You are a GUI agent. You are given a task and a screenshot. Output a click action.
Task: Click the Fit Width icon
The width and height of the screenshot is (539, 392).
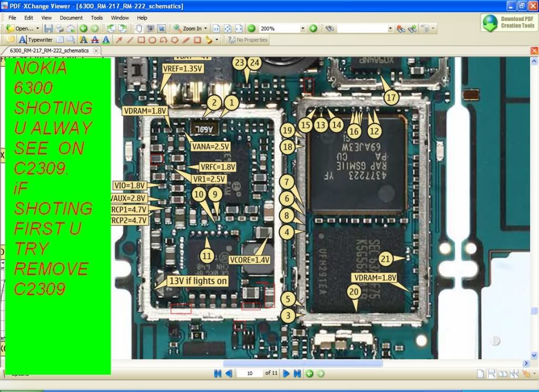(239, 28)
